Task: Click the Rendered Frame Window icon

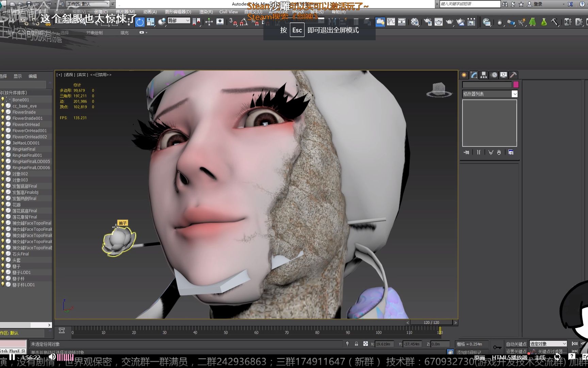Action: pyautogui.click(x=439, y=22)
